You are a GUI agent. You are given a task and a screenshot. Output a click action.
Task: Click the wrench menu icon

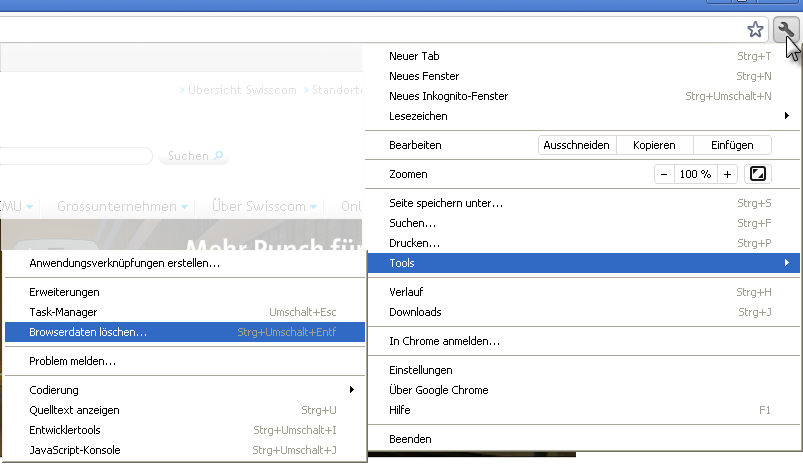coord(785,30)
